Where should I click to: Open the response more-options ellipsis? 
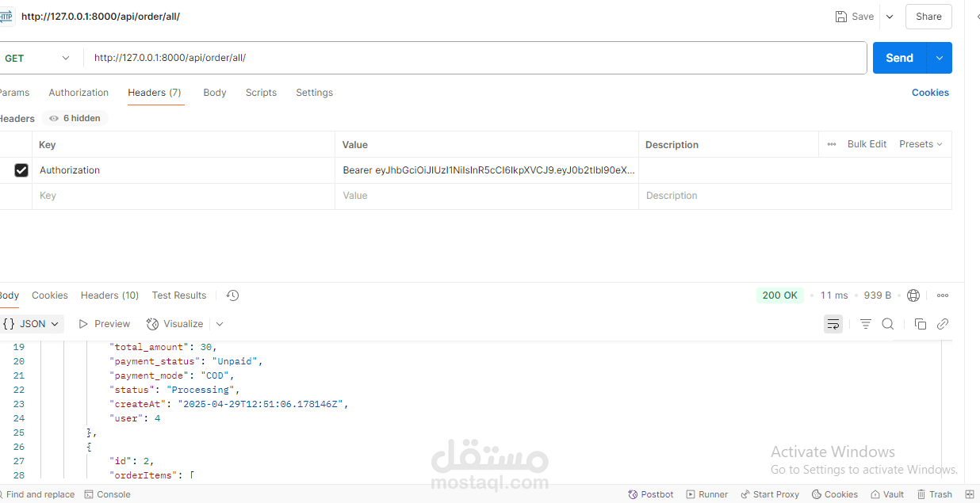(943, 295)
